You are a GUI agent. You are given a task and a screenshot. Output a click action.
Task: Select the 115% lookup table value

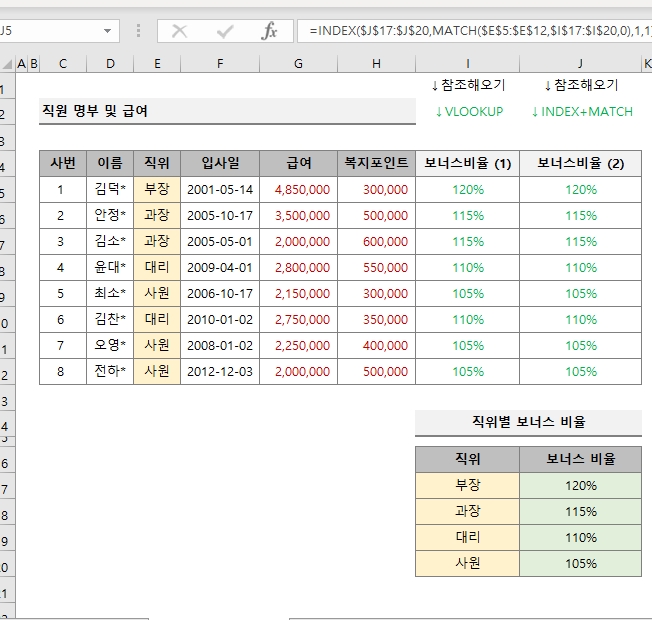point(580,511)
